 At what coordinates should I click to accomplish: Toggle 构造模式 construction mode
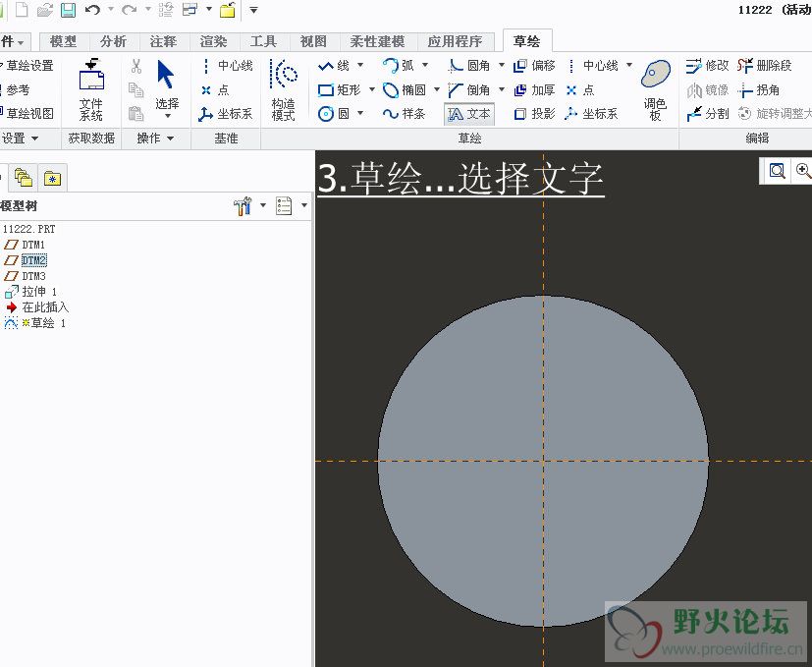tap(284, 89)
